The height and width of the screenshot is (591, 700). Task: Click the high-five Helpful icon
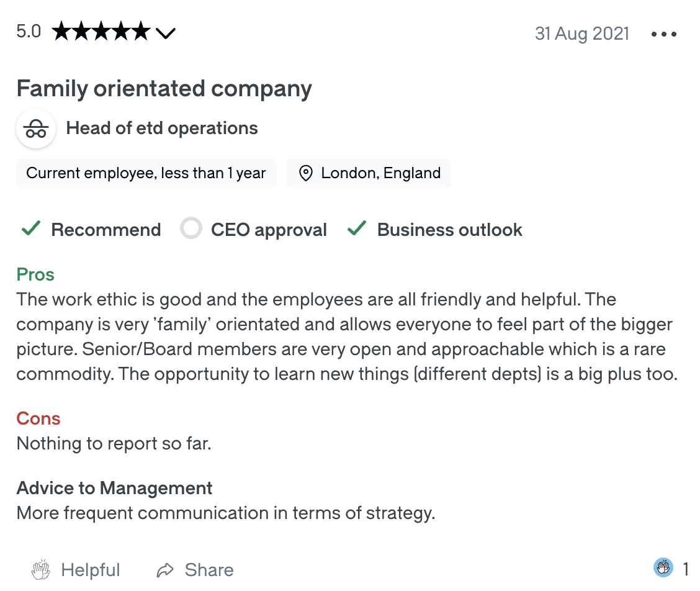(x=41, y=569)
